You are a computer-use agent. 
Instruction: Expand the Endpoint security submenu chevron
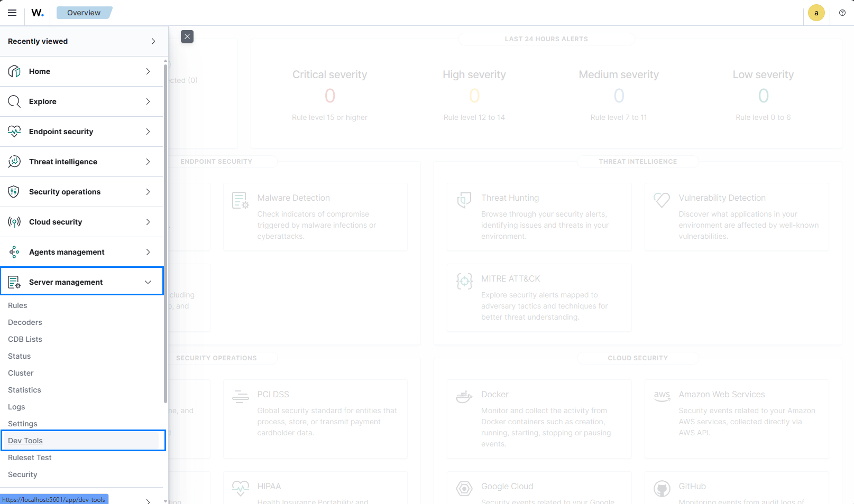tap(148, 132)
